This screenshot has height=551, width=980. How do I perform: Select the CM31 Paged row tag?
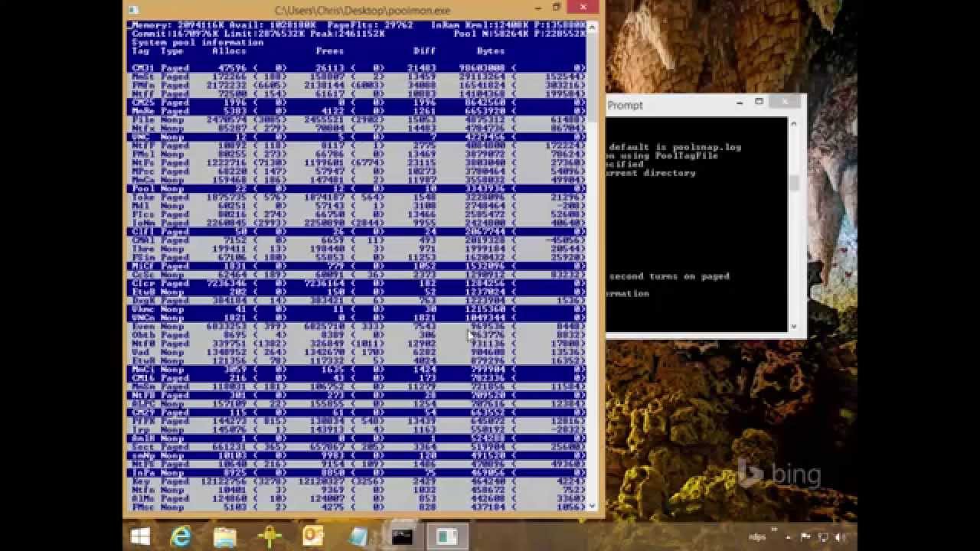point(143,68)
